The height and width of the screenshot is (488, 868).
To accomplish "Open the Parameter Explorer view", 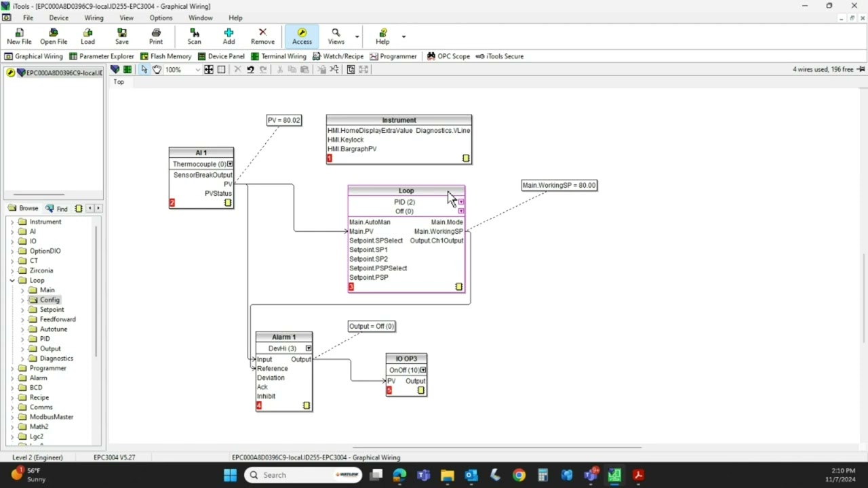I will (x=102, y=56).
